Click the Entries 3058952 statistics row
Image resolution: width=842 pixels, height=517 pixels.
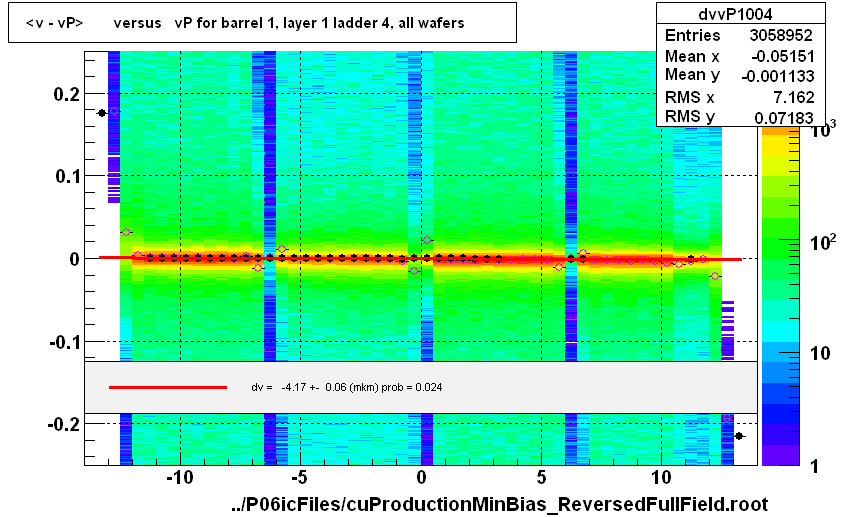tap(739, 35)
